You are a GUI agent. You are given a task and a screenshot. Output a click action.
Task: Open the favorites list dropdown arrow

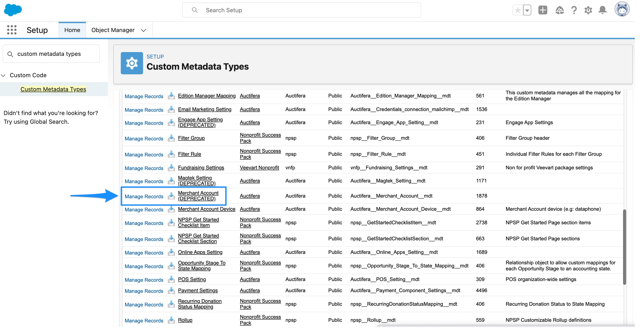[527, 10]
